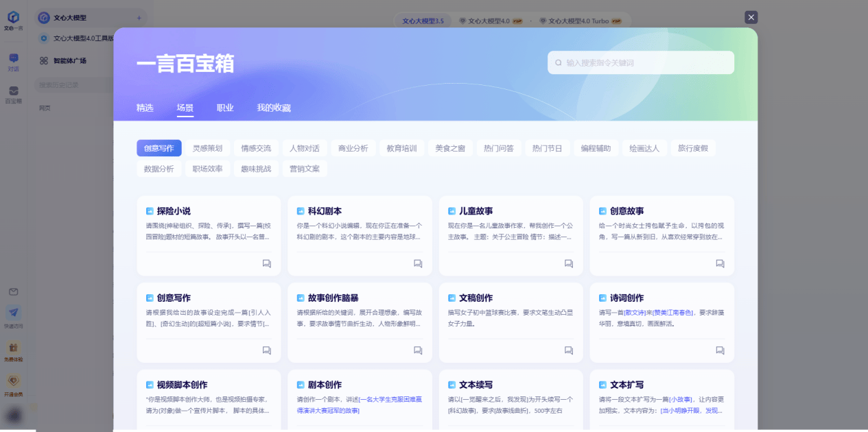Open the 文稿创作 prompt card

(x=511, y=315)
